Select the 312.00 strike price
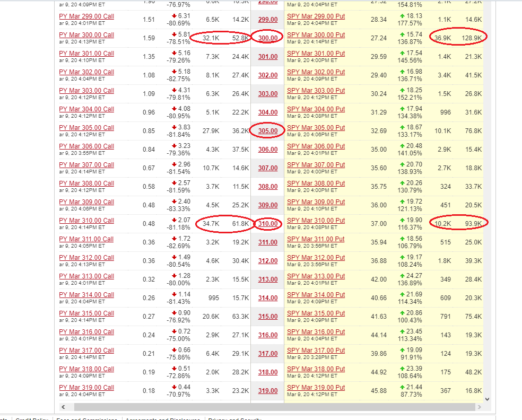The width and height of the screenshot is (522, 420). (268, 261)
